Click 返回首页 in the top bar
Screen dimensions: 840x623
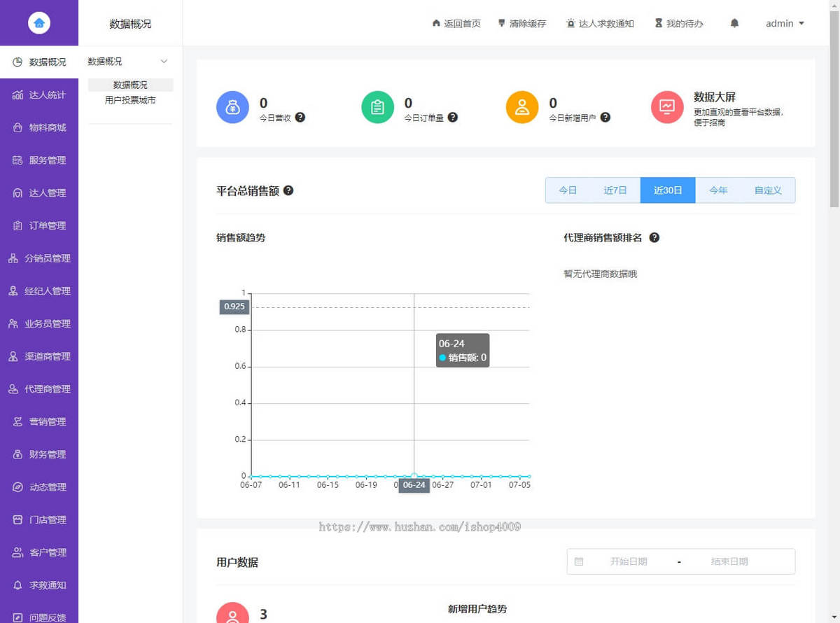tap(456, 23)
